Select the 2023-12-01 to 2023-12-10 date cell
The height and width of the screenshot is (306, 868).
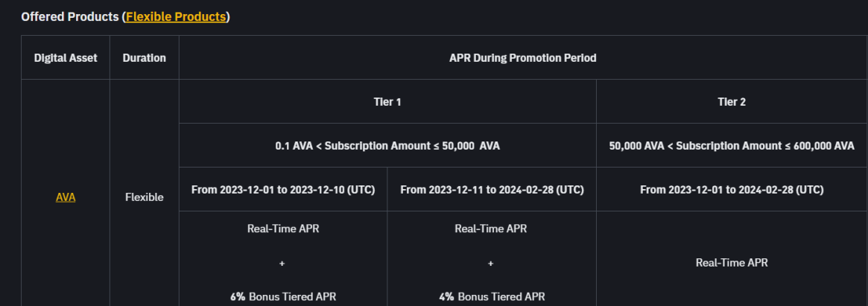tap(283, 190)
